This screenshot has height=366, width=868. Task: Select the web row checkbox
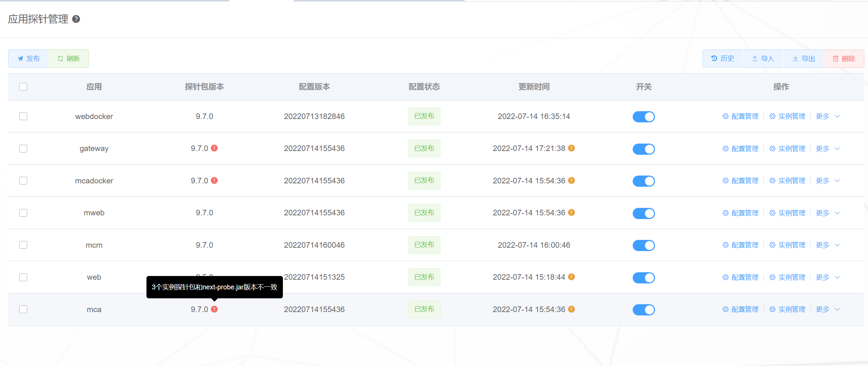click(23, 277)
